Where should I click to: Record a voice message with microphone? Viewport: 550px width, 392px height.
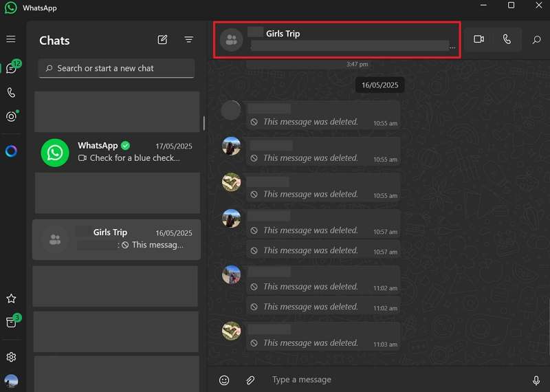536,380
